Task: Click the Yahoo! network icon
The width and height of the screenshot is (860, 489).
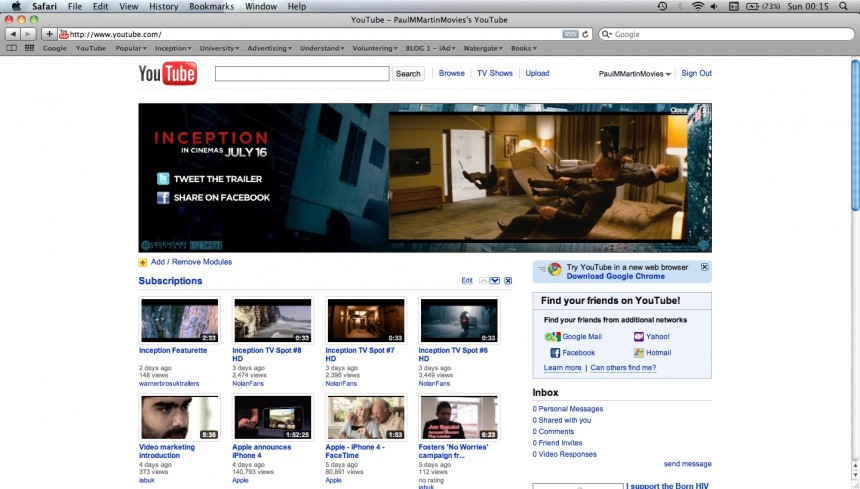Action: [x=639, y=337]
